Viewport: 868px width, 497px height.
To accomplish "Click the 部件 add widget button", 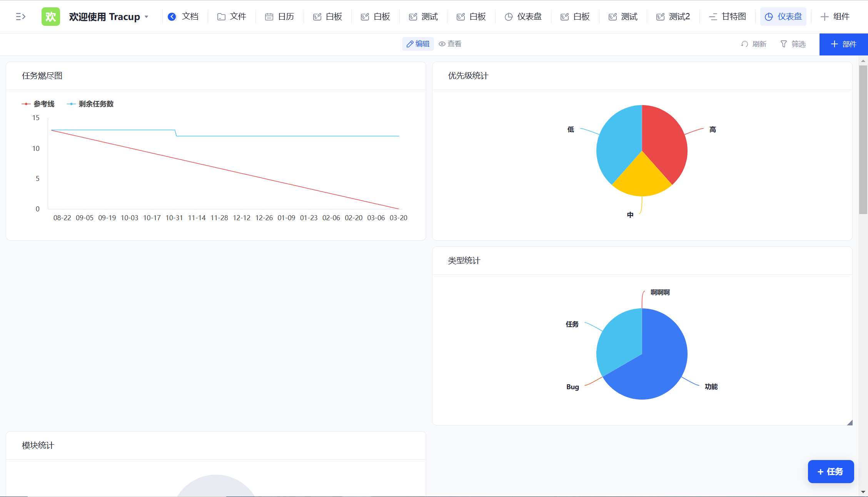I will pyautogui.click(x=843, y=44).
